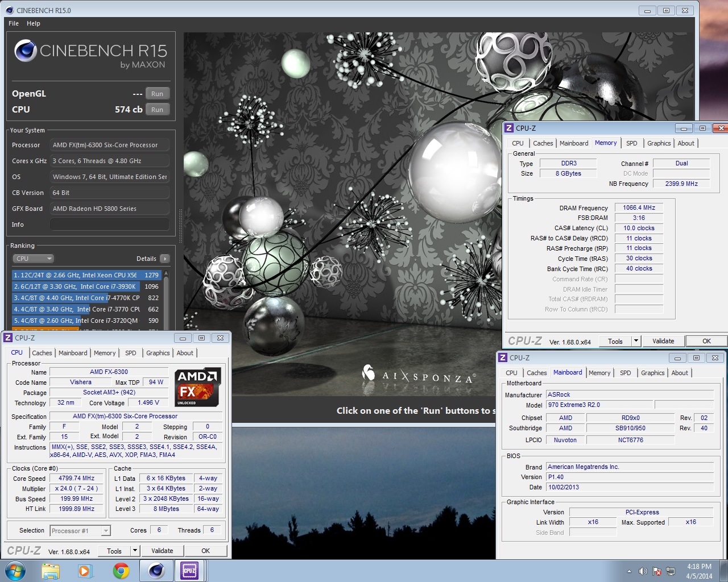Switch to Memory tab in CPU-Z CPU window
728x582 pixels.
105,353
